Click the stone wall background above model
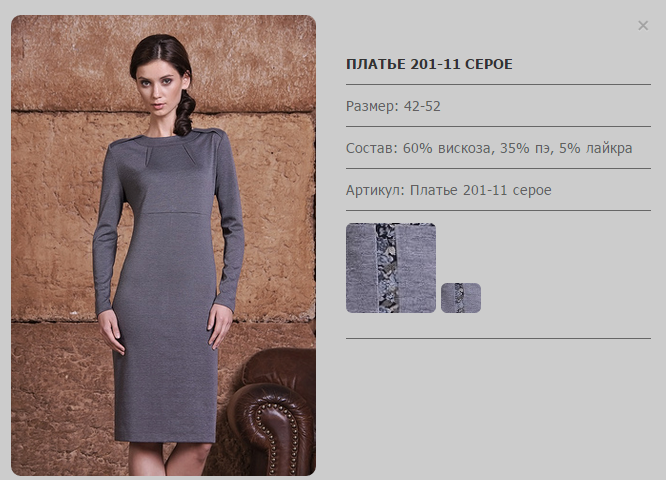Image resolution: width=666 pixels, height=480 pixels. [x=246, y=59]
